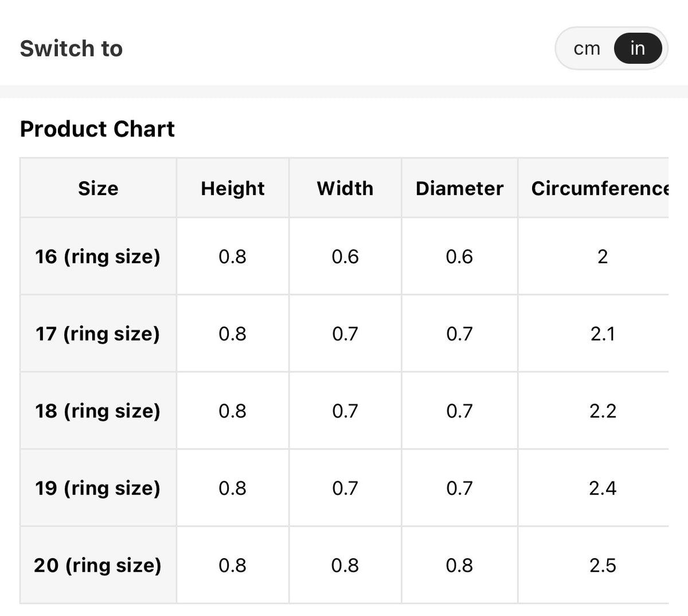688x616 pixels.
Task: Click the Circumference column header
Action: tap(600, 188)
